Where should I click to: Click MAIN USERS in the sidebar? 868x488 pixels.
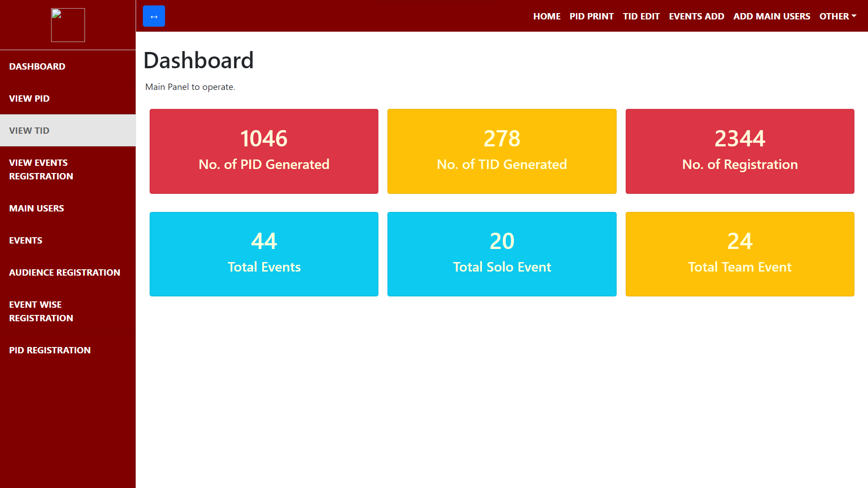36,208
